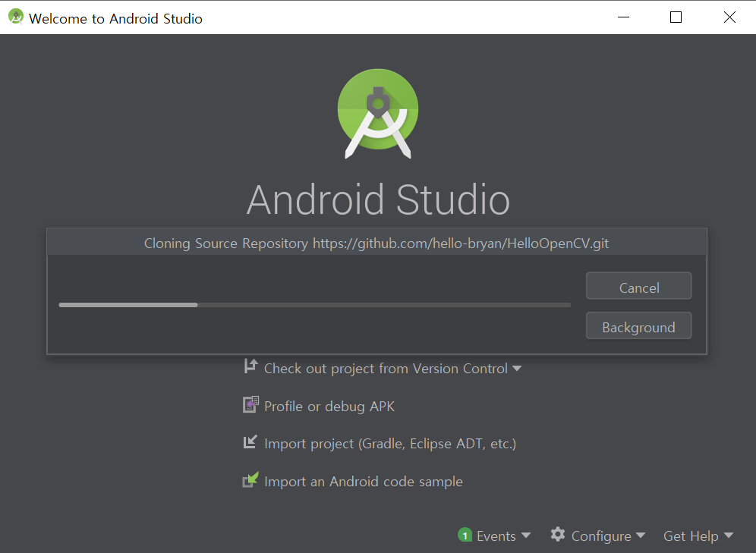Choose Import project (Gradle, Eclipse ADT, etc.)
This screenshot has height=553, width=756.
[390, 444]
